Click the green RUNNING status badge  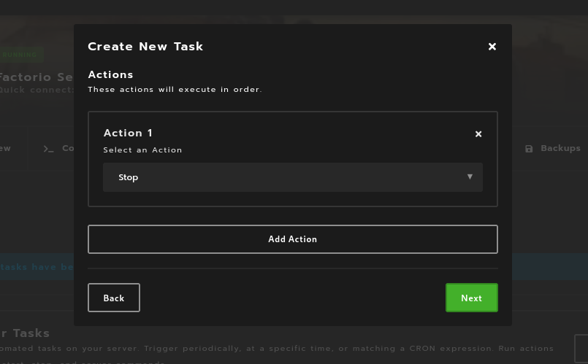(20, 55)
